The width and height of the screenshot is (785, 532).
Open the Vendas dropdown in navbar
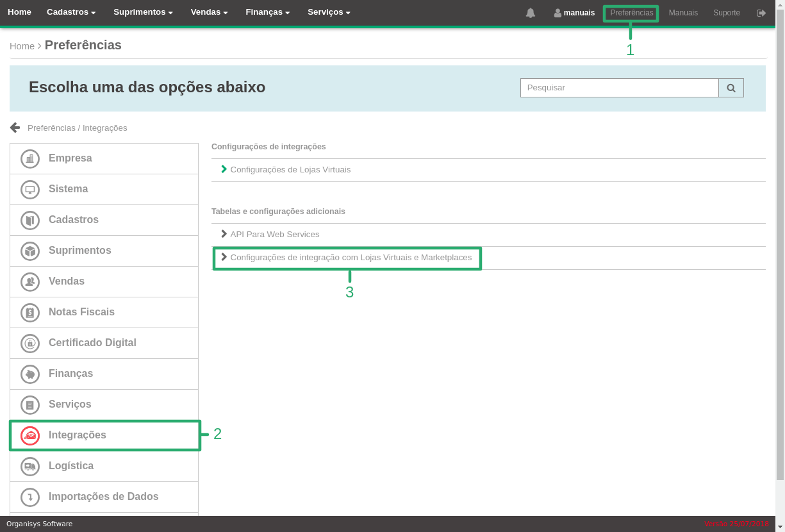click(x=209, y=12)
